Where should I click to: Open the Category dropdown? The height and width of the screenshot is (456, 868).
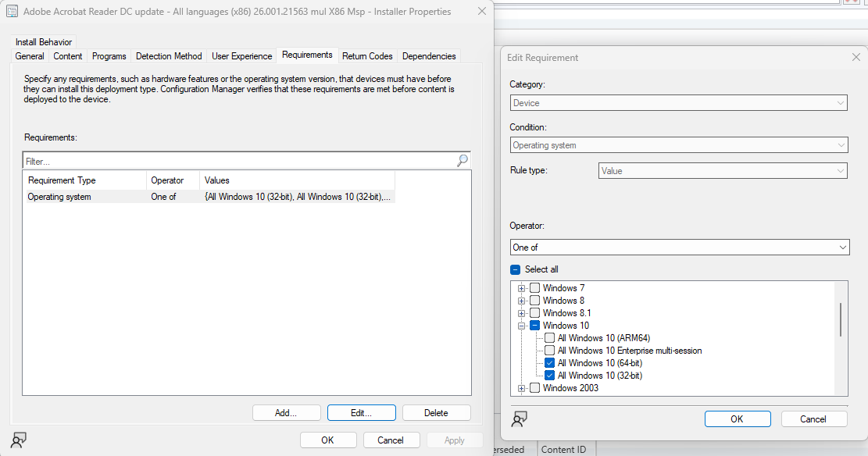[678, 103]
